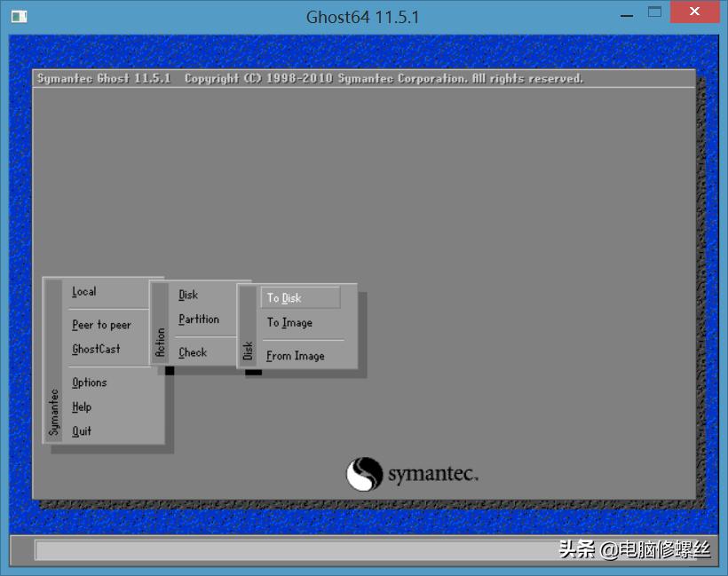The width and height of the screenshot is (728, 576).
Task: Select Check in Action submenu
Action: click(193, 352)
